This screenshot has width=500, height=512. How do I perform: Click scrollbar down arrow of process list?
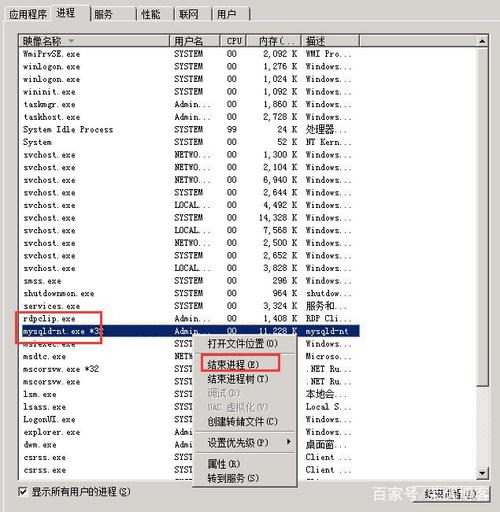[482, 473]
